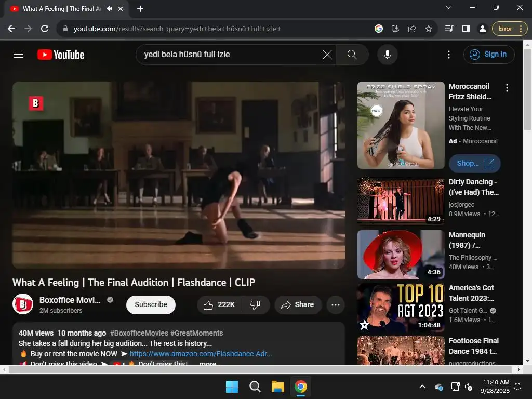Click the Sign in button

[x=489, y=54]
